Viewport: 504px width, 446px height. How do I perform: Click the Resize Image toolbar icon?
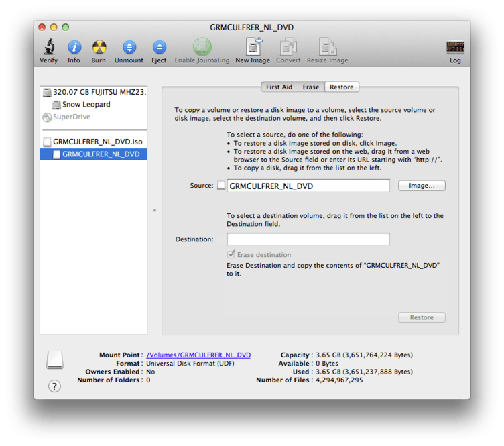tap(328, 47)
